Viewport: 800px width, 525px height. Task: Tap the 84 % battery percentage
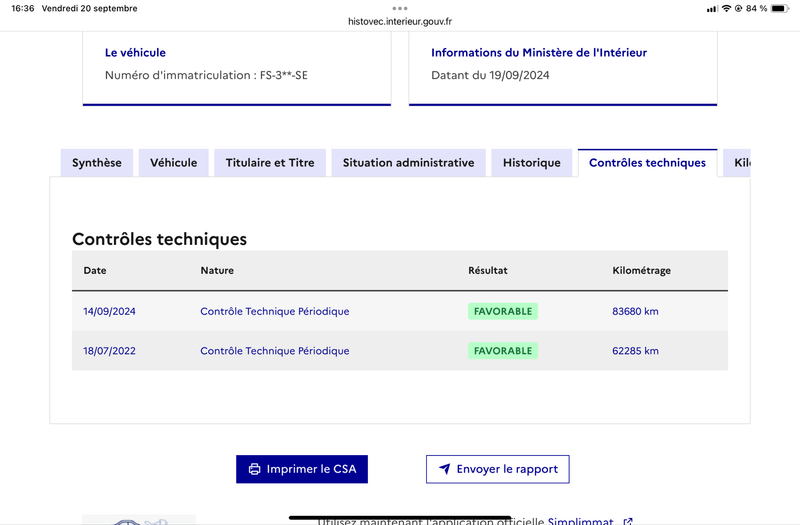coord(756,8)
